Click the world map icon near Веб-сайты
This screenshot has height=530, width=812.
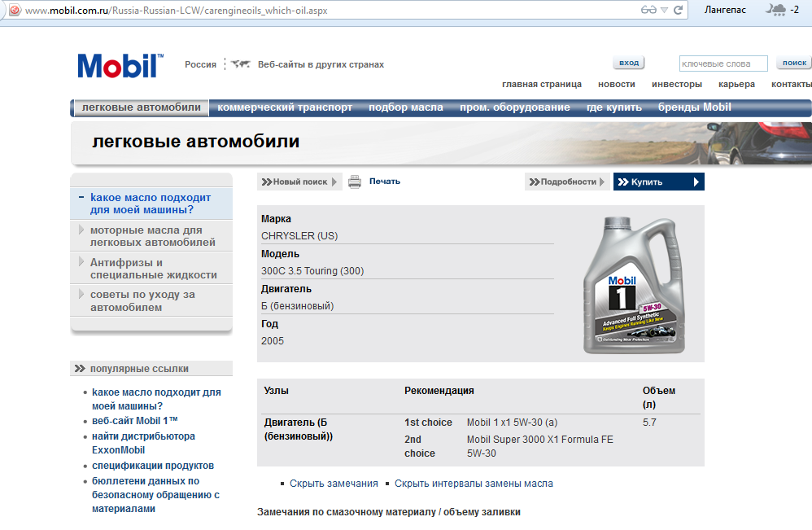point(240,64)
